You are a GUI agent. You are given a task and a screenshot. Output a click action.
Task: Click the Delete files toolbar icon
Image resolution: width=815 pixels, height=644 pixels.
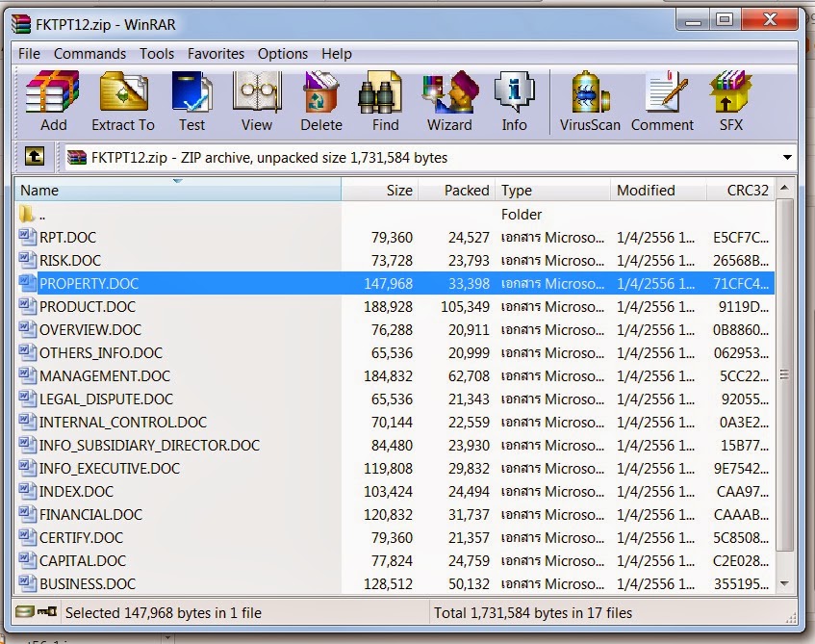(320, 101)
